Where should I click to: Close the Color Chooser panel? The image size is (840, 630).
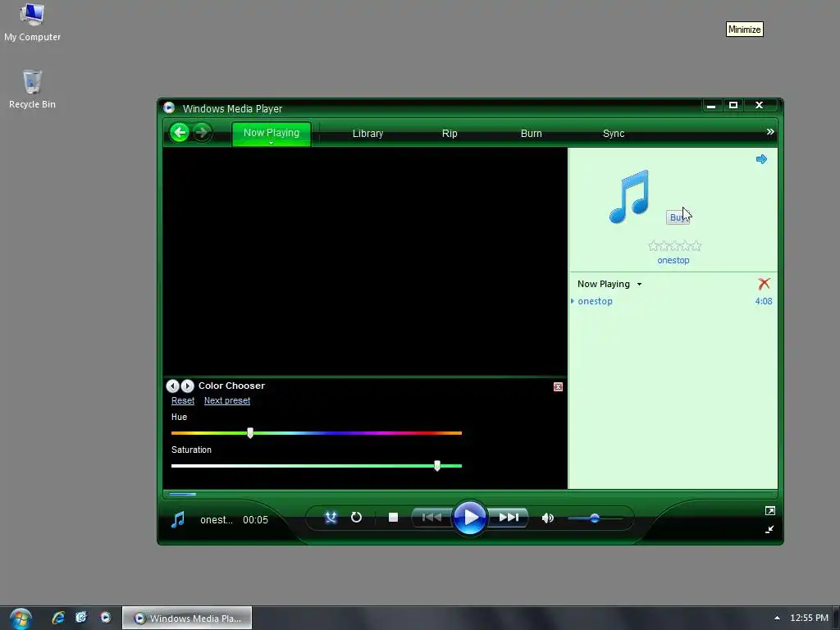pyautogui.click(x=558, y=387)
